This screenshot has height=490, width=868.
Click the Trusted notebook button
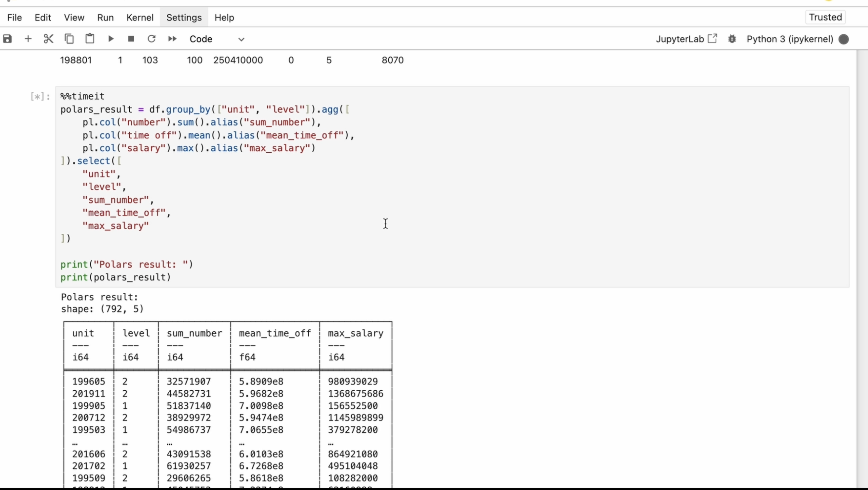pos(825,17)
